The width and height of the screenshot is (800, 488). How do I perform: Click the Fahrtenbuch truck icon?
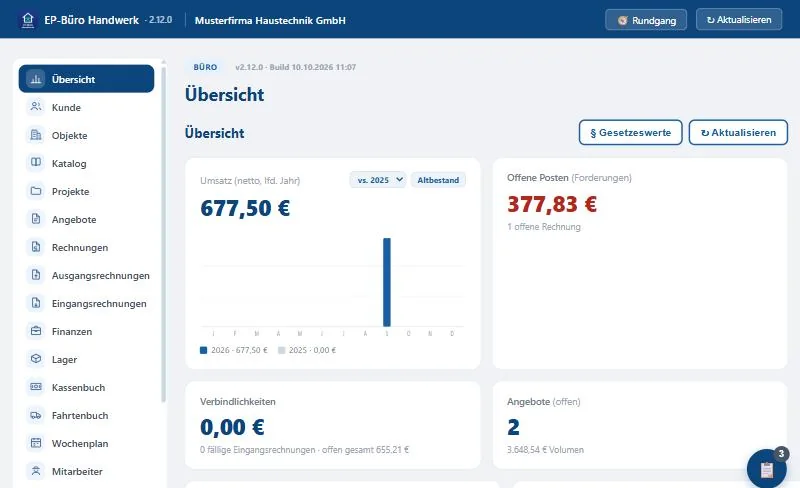[36, 415]
